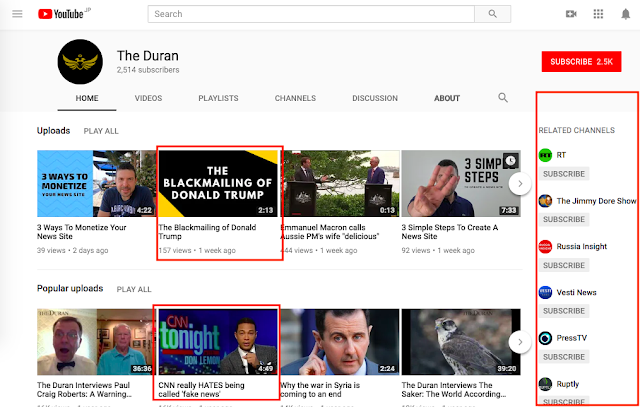640x407 pixels.
Task: Click title 'The Blackmailing of Donald Trump'
Action: coord(207,232)
